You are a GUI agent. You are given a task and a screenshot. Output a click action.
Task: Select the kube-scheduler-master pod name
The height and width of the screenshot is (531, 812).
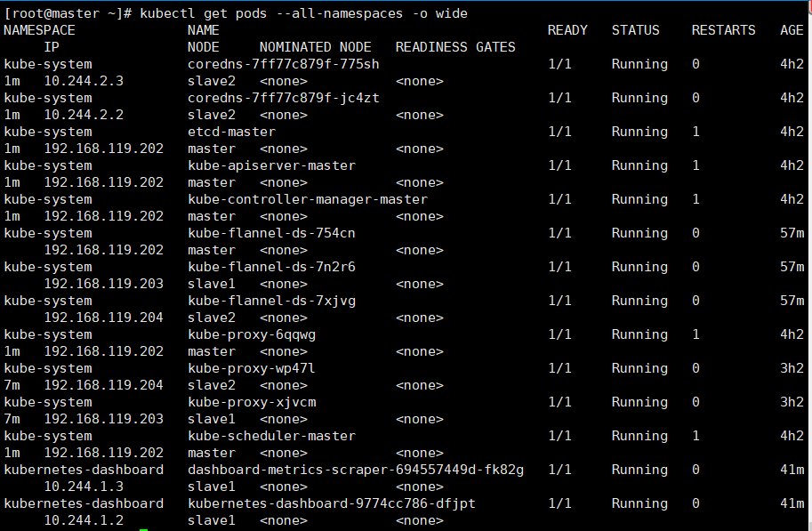[272, 436]
